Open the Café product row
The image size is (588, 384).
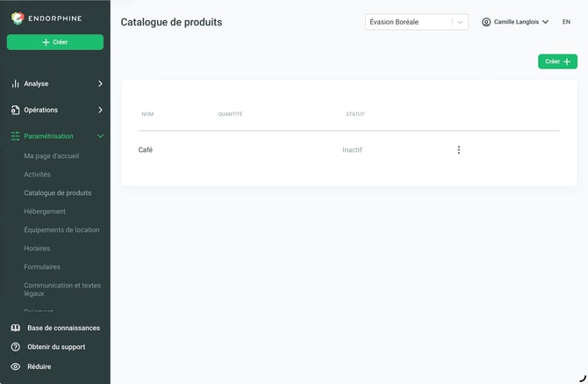point(348,149)
